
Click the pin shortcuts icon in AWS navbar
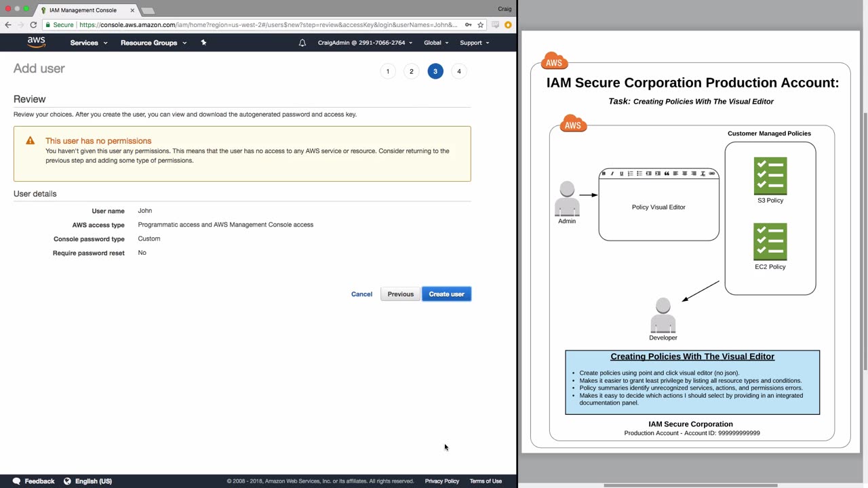[203, 43]
